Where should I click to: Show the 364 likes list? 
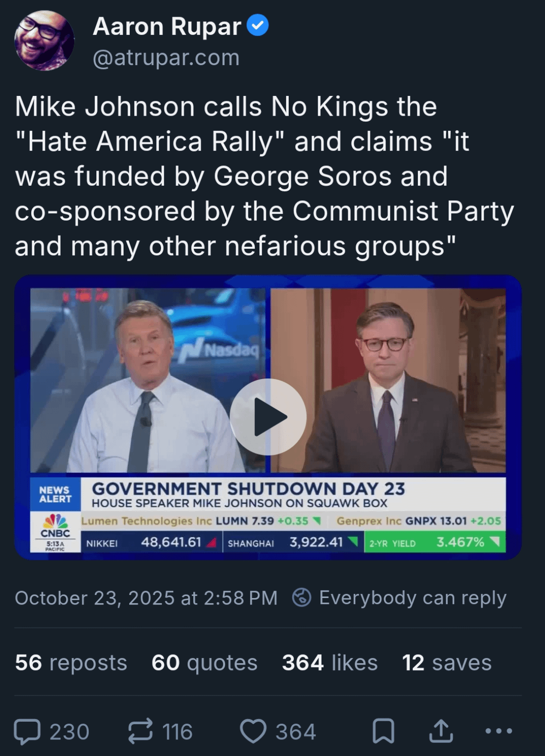[x=330, y=663]
